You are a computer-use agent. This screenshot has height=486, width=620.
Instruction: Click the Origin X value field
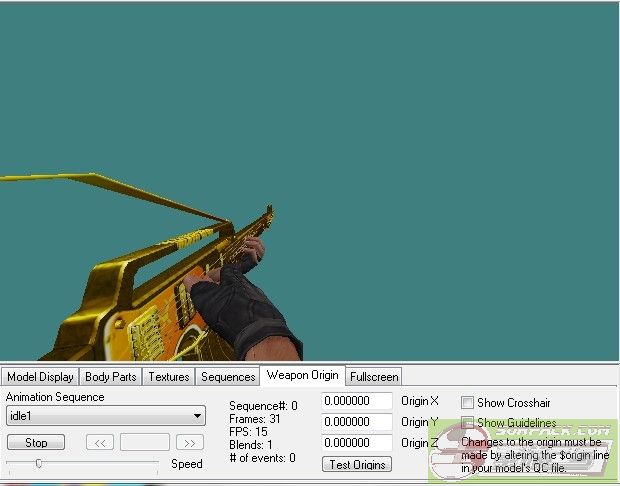[357, 401]
